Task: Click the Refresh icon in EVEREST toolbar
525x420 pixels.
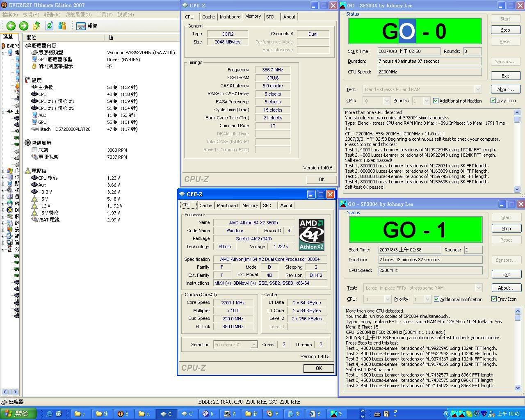Action: point(50,26)
